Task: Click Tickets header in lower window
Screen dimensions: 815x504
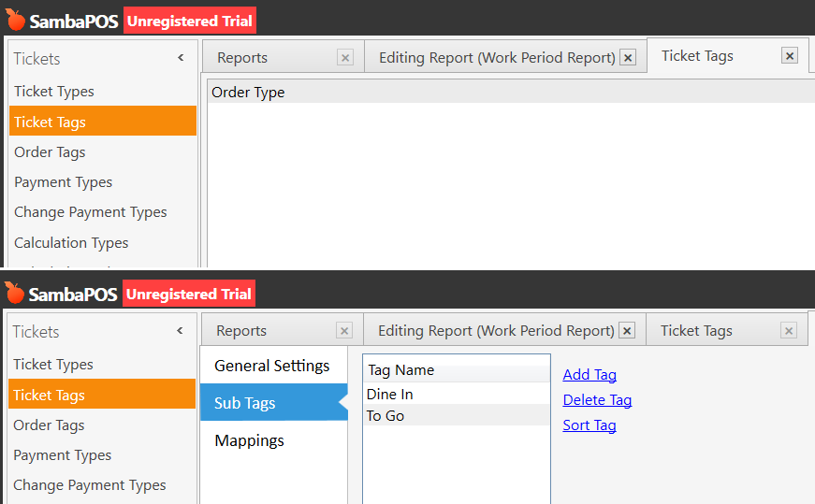Action: (36, 332)
